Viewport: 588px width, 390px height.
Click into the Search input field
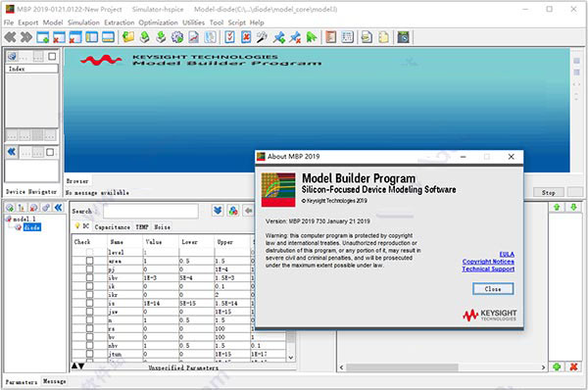tap(151, 211)
